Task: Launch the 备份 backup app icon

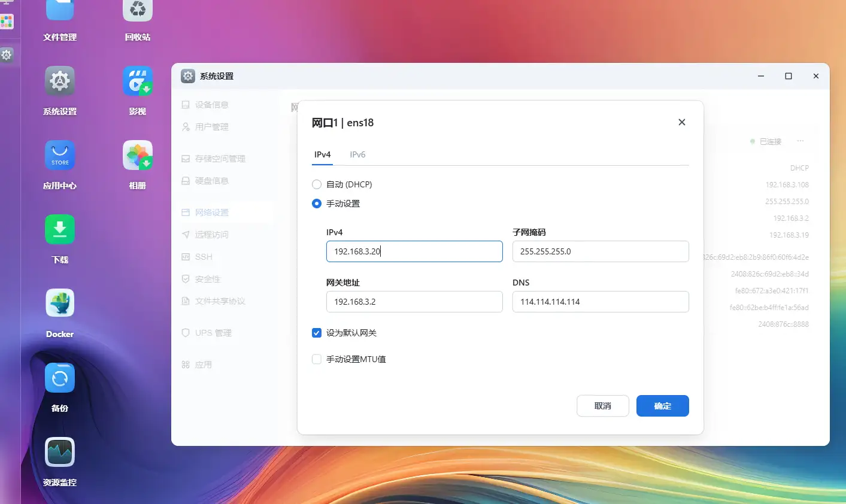Action: [60, 378]
